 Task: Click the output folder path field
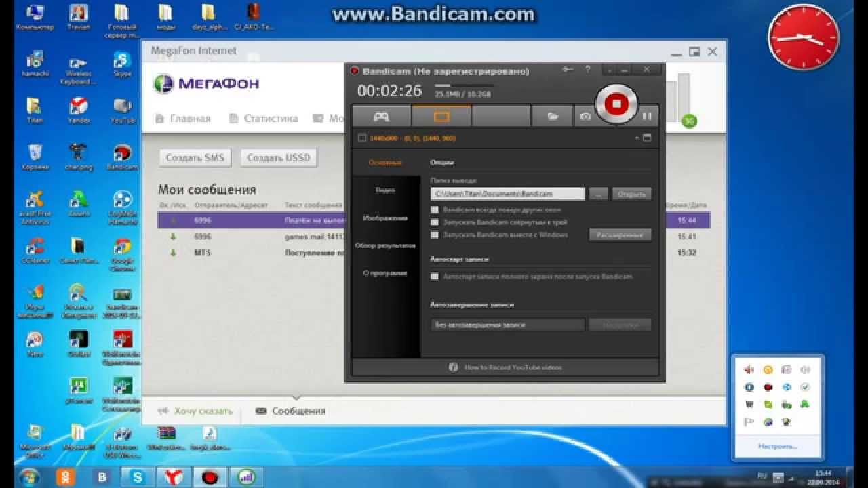coord(507,194)
